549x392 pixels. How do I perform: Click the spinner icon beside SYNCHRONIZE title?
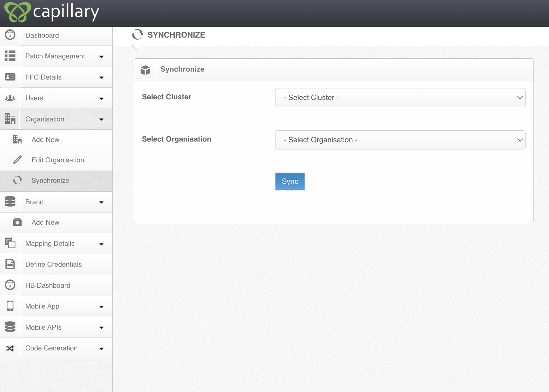click(137, 34)
